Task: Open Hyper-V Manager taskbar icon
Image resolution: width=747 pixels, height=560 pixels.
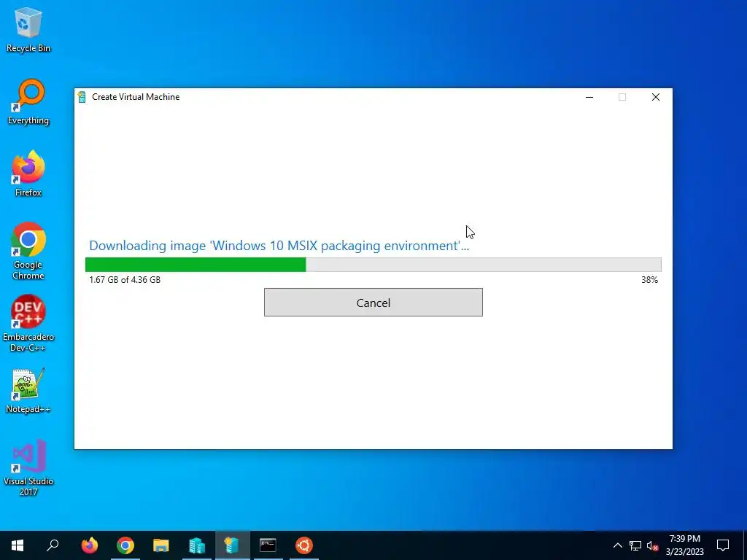Action: pyautogui.click(x=196, y=545)
